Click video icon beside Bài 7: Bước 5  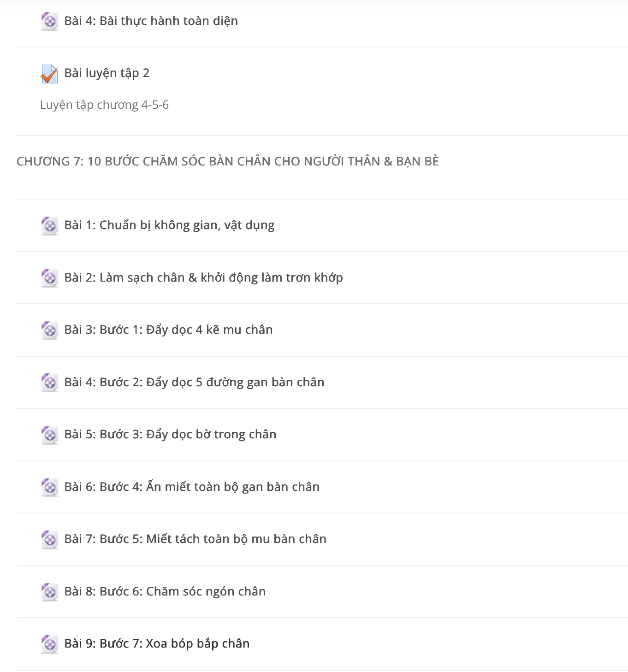pos(49,540)
